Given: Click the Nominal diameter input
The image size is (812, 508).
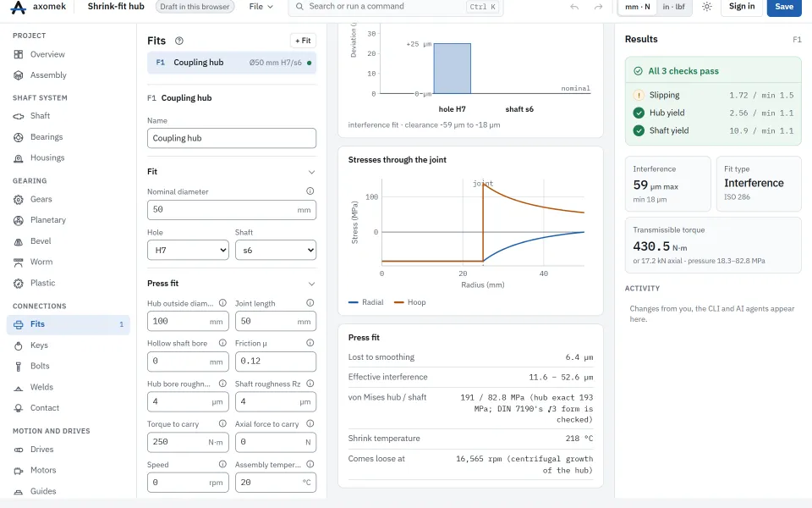Looking at the screenshot, I should click(232, 210).
